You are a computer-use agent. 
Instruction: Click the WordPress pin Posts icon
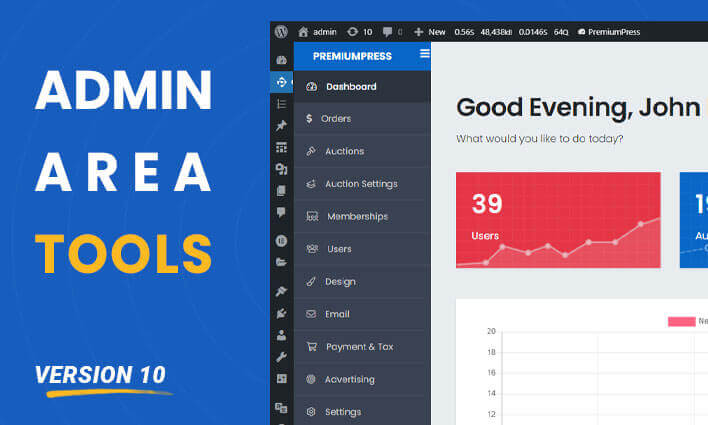click(281, 125)
